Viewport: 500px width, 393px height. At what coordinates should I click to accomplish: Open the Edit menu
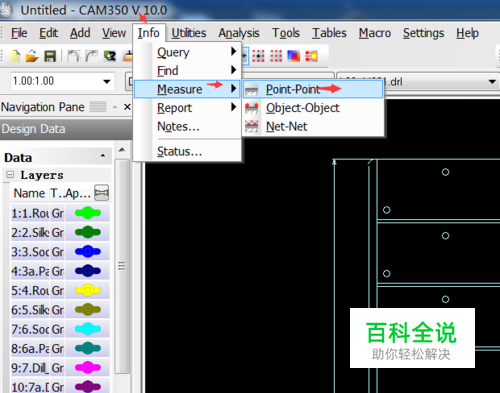point(48,33)
